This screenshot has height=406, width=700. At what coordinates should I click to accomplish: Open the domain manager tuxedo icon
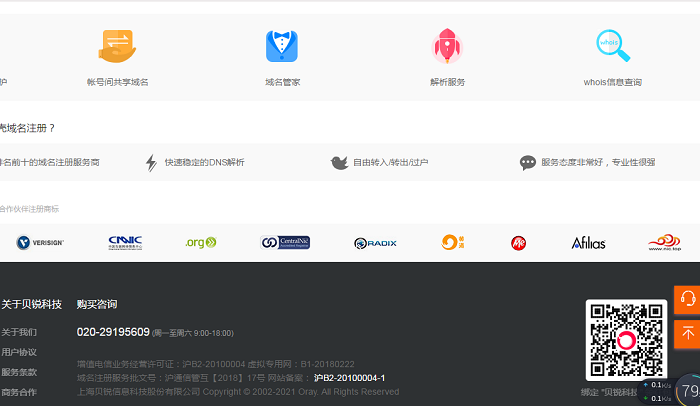[x=282, y=46]
